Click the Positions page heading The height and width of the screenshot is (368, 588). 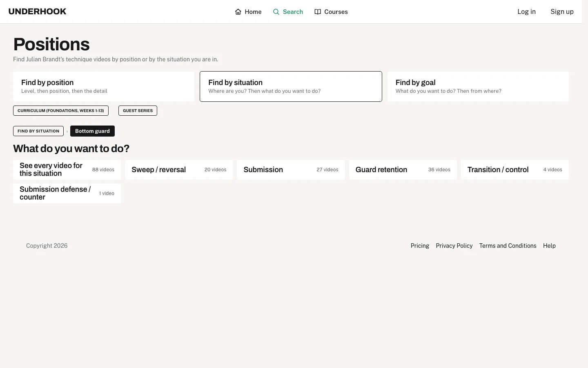[x=51, y=44]
